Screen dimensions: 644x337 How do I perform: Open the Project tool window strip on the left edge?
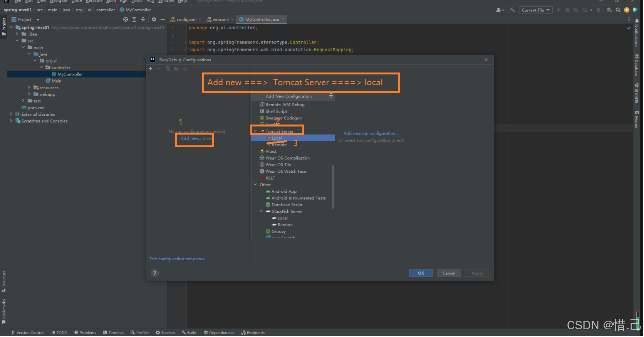[4, 27]
